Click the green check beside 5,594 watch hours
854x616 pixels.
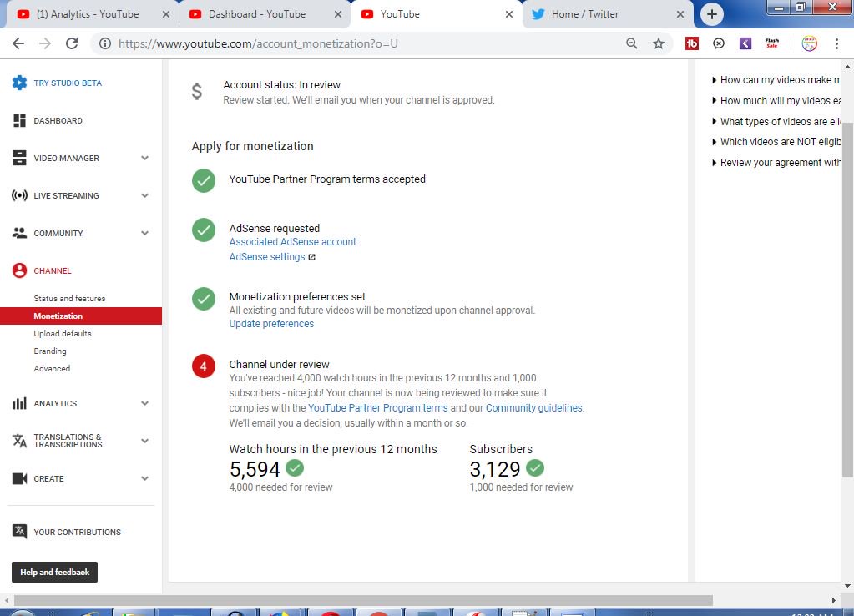(295, 468)
